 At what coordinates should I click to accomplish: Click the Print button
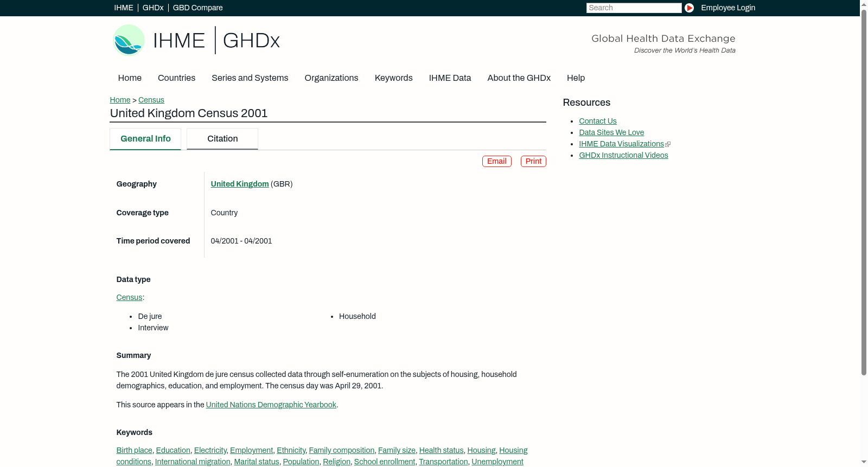pos(533,161)
